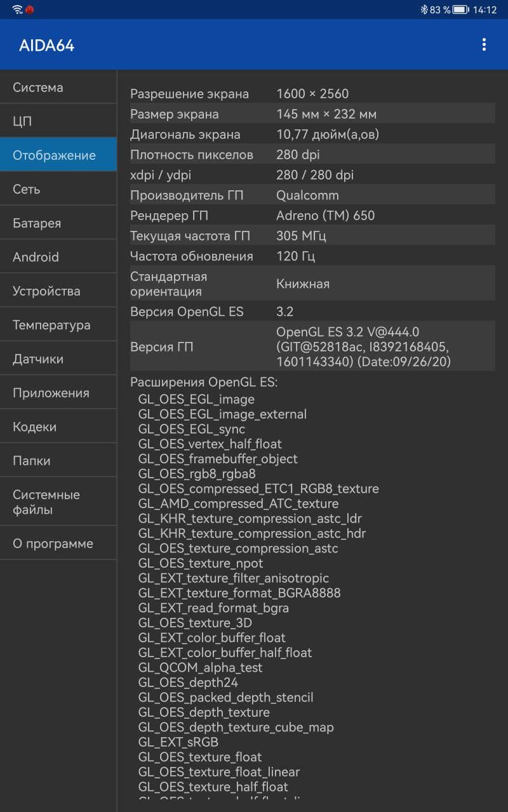Tap the Bluetooth status icon
This screenshot has width=508, height=812.
tap(424, 10)
